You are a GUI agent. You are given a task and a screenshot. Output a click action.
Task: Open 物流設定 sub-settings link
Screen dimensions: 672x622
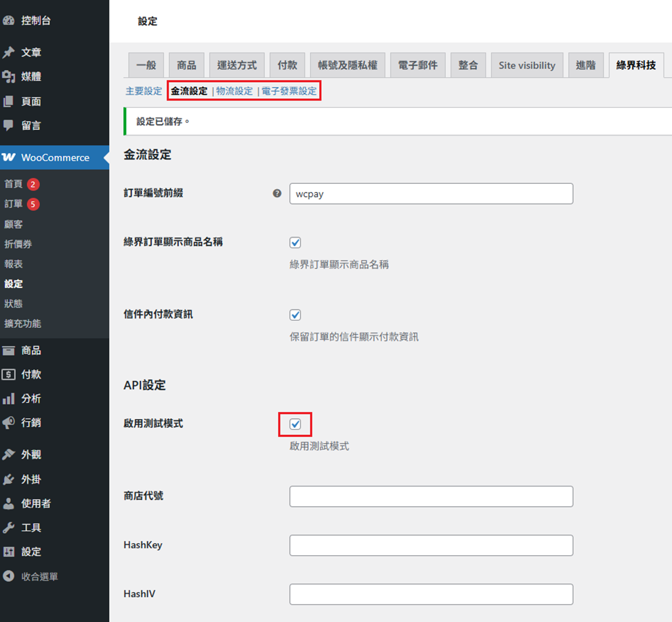(234, 91)
